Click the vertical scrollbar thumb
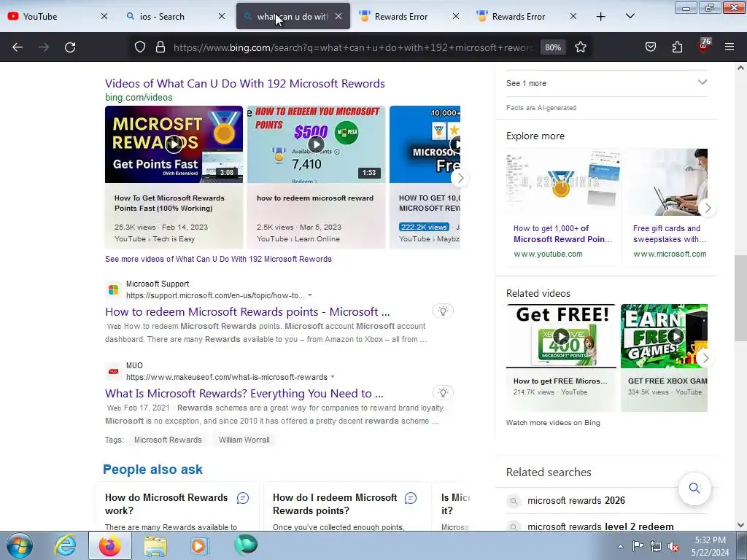Image resolution: width=747 pixels, height=560 pixels. pyautogui.click(x=740, y=298)
